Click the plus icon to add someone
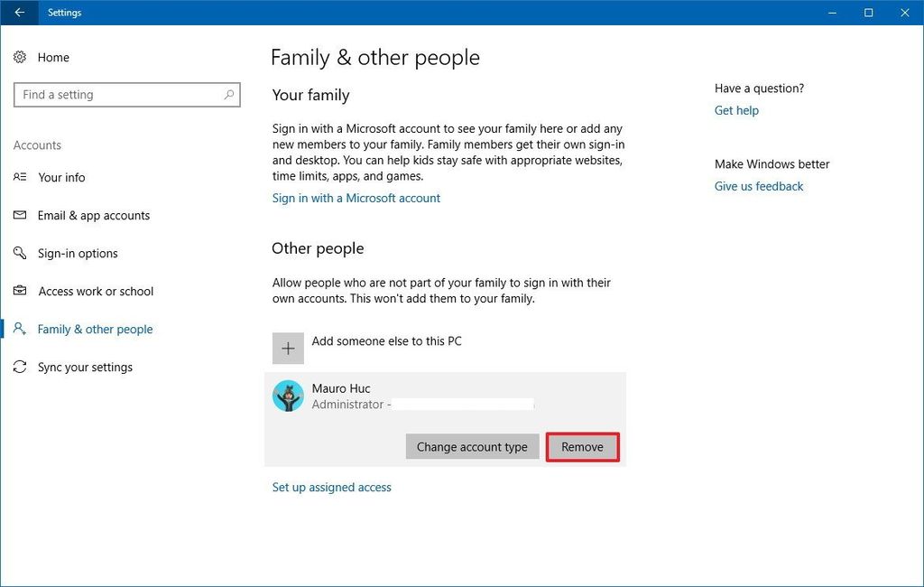 (x=287, y=348)
